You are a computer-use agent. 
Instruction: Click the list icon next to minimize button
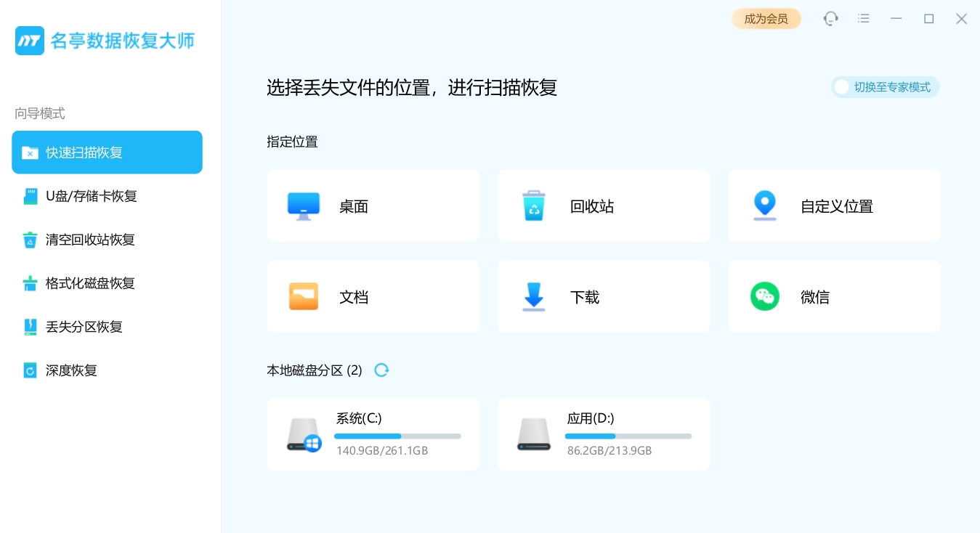tap(863, 18)
